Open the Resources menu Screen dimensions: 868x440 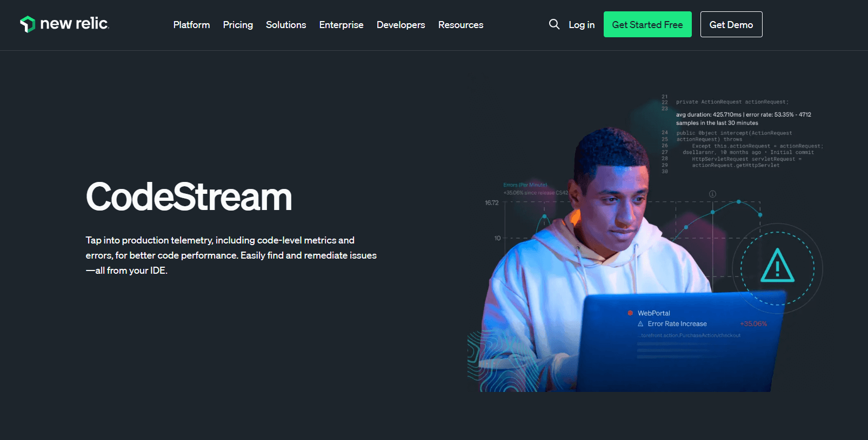460,25
